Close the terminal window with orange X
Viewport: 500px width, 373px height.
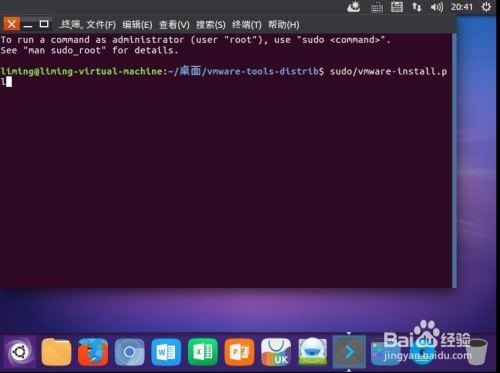point(12,24)
